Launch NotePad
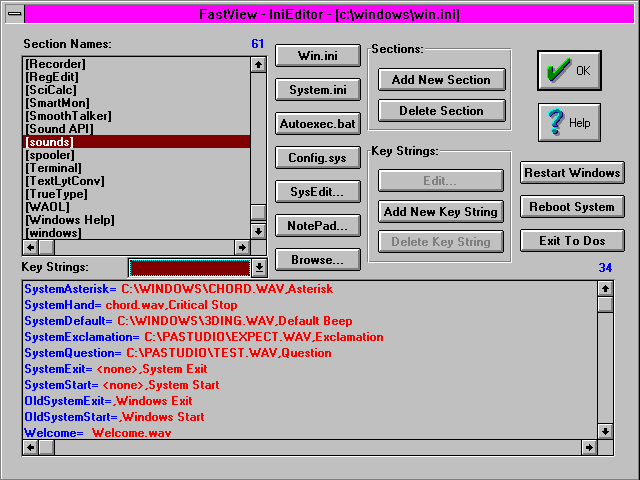The width and height of the screenshot is (640, 480). (x=318, y=225)
